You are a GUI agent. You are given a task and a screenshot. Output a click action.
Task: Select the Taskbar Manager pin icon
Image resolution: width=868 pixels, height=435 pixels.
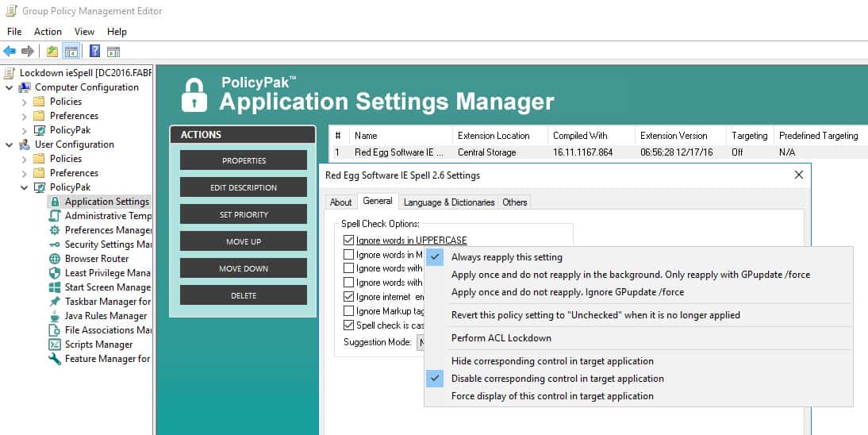tap(55, 302)
